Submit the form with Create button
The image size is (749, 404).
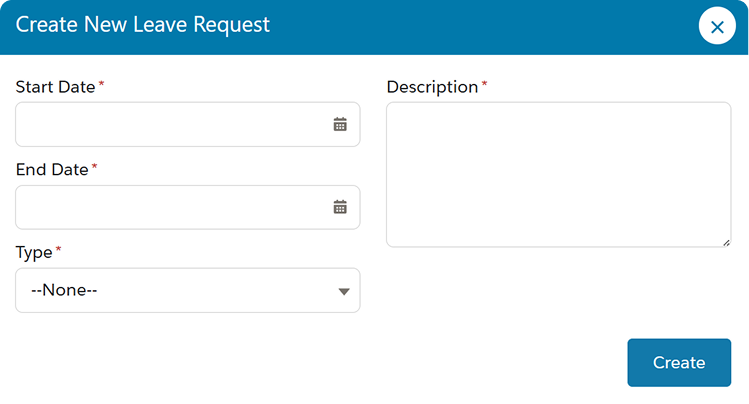click(679, 362)
